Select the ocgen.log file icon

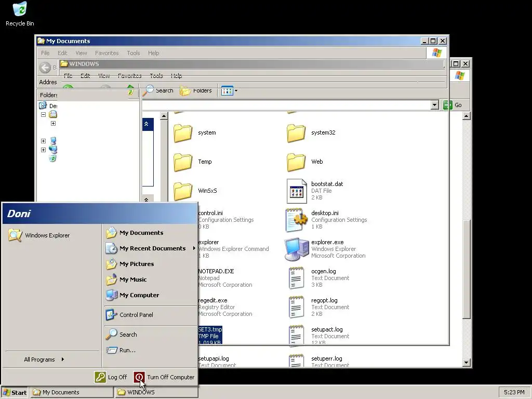point(296,278)
